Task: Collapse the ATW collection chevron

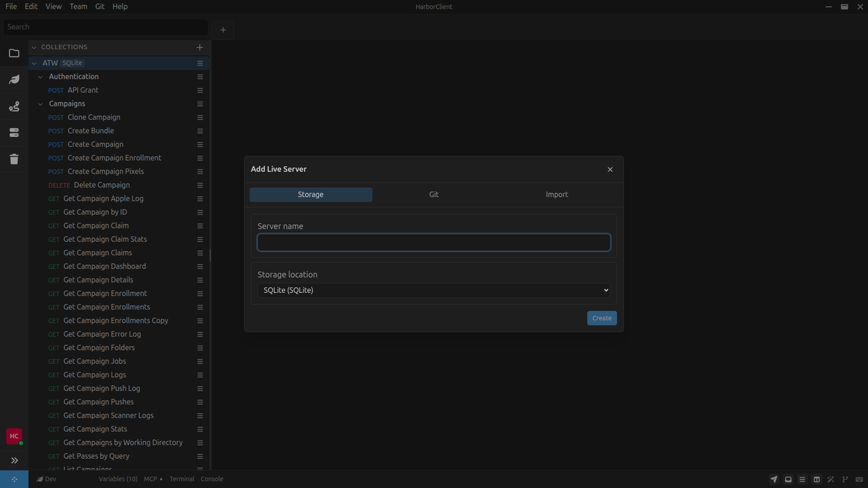Action: 34,63
